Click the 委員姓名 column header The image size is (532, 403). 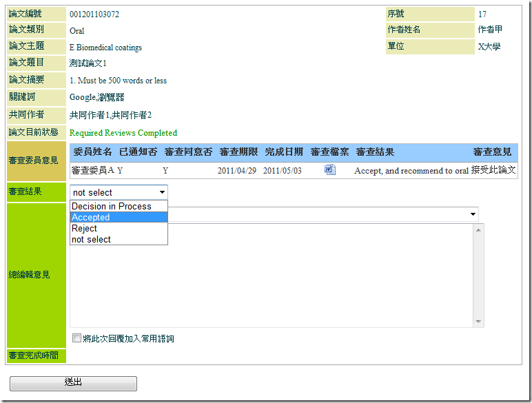[x=92, y=152]
